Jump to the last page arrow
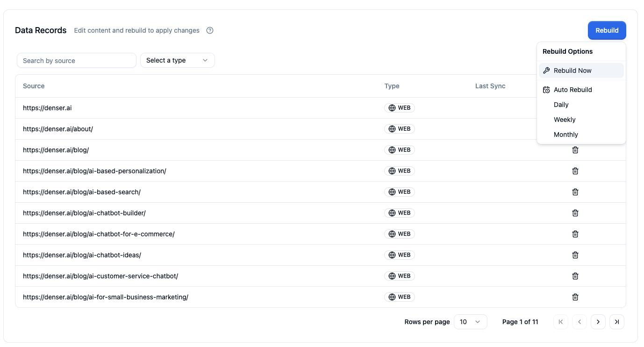The width and height of the screenshot is (644, 347). (x=617, y=322)
